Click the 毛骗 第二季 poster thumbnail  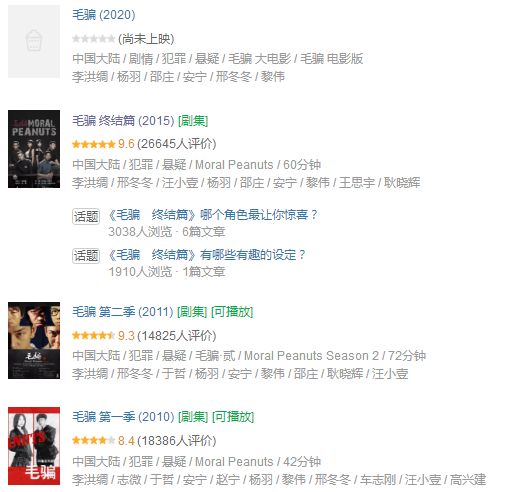[x=34, y=340]
